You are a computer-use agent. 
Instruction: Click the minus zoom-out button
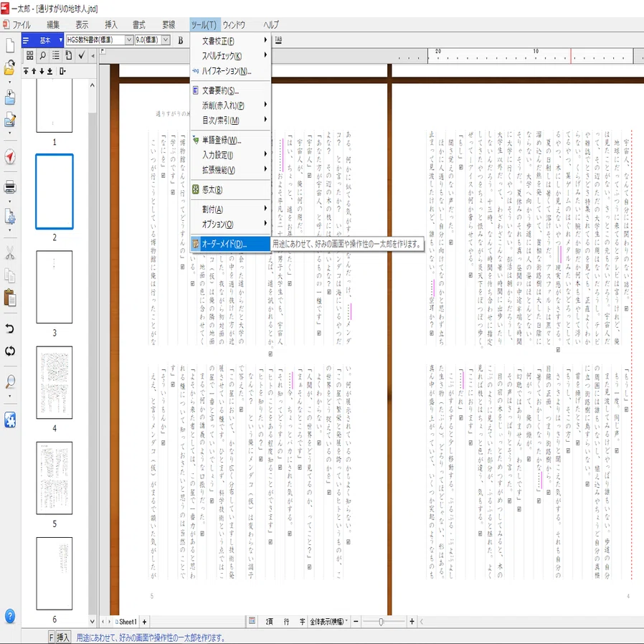point(356,622)
